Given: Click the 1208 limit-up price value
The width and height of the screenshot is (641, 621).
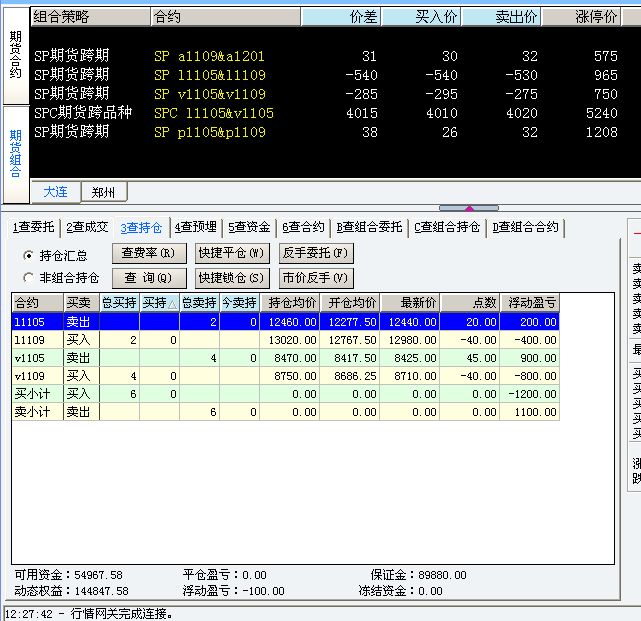Looking at the screenshot, I should click(601, 132).
